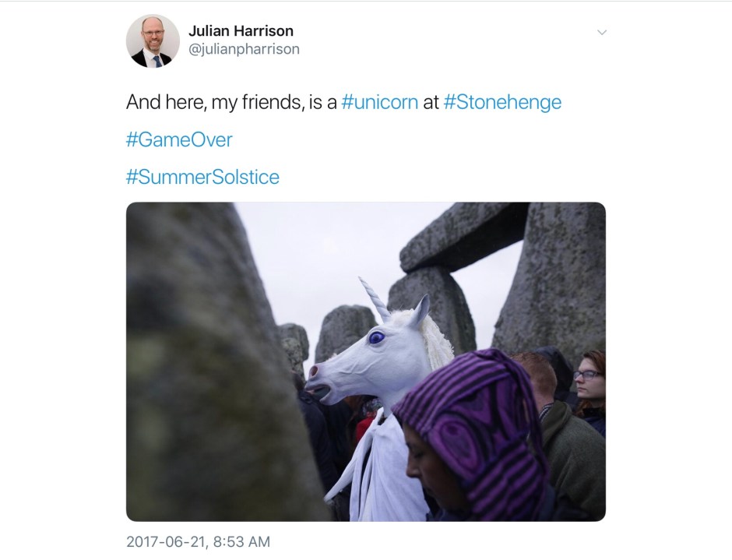This screenshot has height=560, width=732.
Task: Follow the #Stonehenge hashtag link
Action: click(x=502, y=102)
